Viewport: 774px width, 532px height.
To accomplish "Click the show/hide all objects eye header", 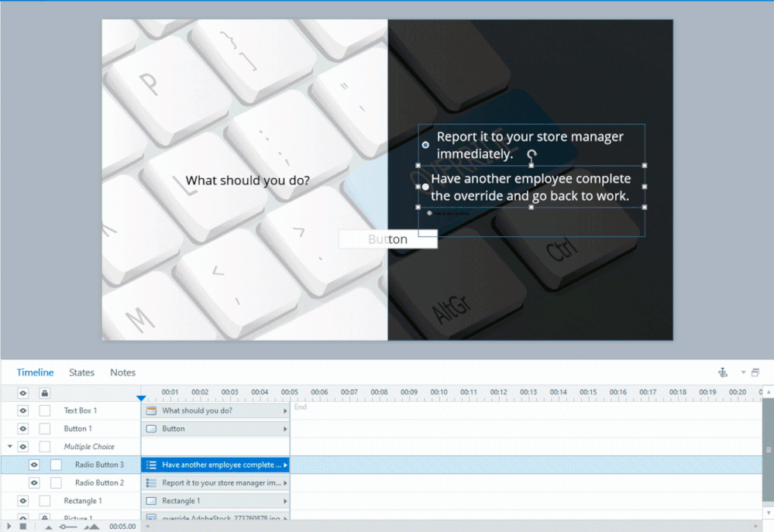I will [23, 393].
